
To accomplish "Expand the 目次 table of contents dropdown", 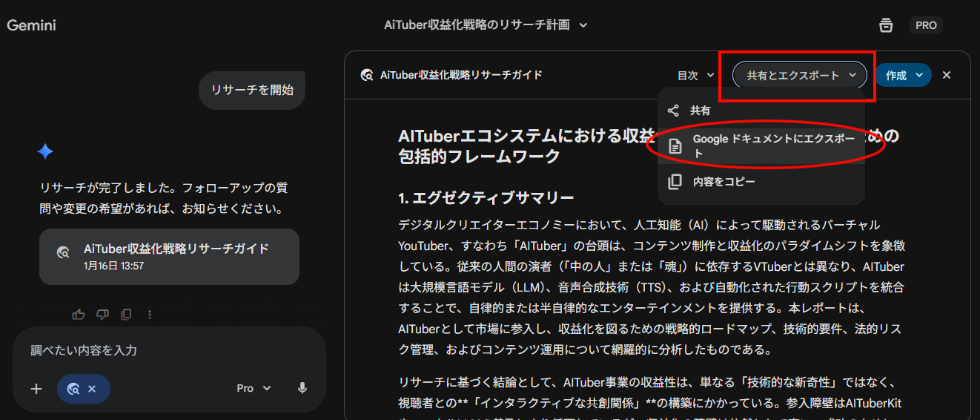I will [x=695, y=75].
